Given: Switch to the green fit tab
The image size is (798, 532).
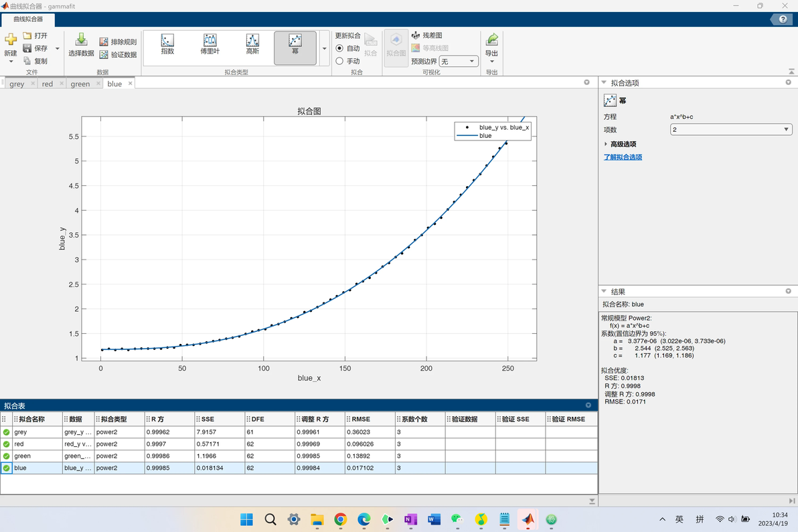Looking at the screenshot, I should point(80,84).
